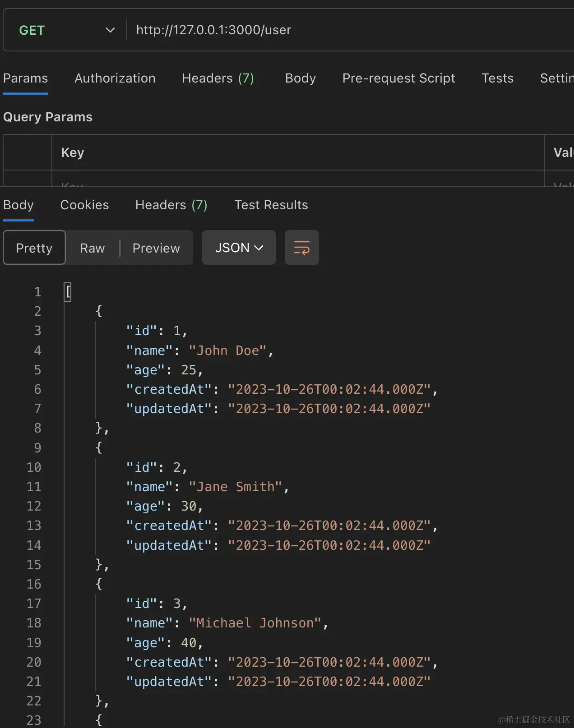Click the opening bracket on line 1

[x=68, y=292]
